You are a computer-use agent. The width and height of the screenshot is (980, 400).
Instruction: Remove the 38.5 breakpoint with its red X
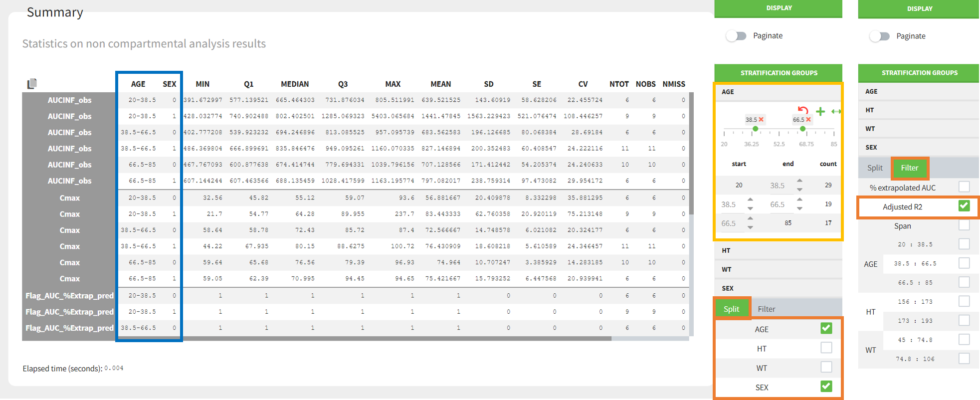coord(761,119)
